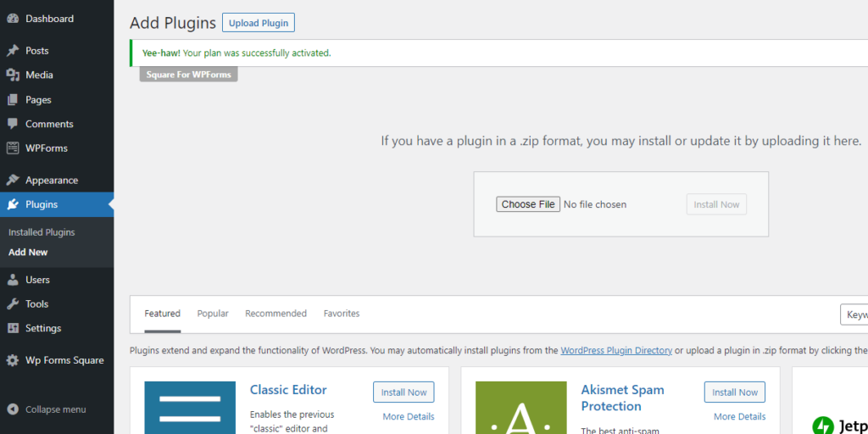
Task: Click the Wp Forms Square gear icon
Action: [12, 360]
